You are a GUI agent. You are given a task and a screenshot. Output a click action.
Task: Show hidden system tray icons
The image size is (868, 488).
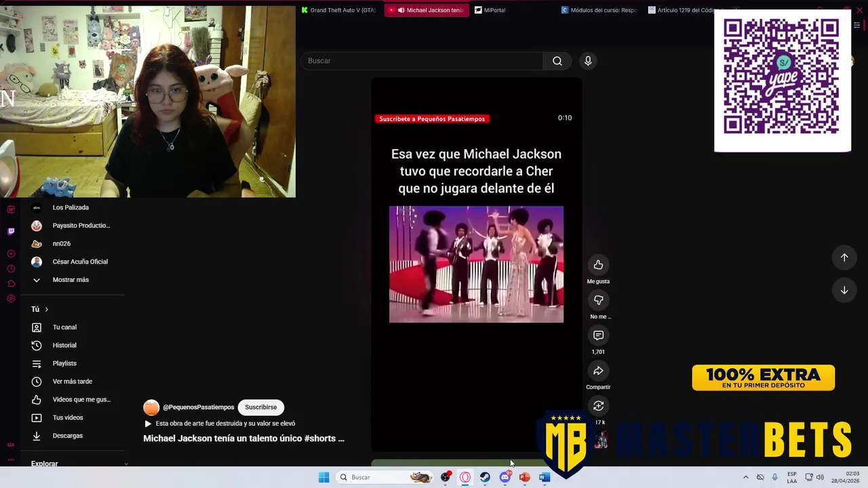click(x=746, y=477)
